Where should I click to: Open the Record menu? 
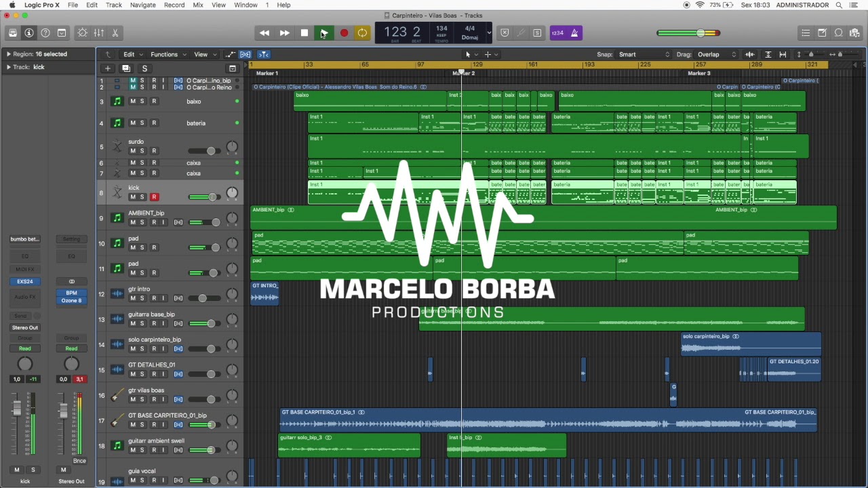click(x=174, y=5)
